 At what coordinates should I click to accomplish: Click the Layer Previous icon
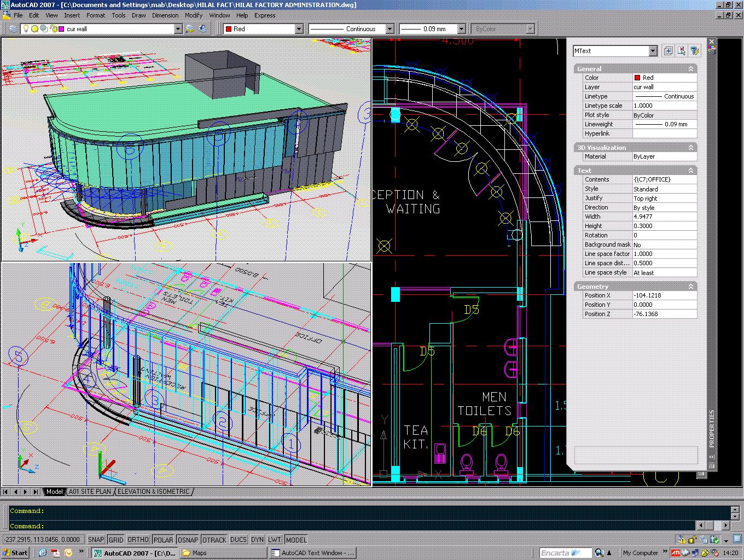(x=203, y=29)
